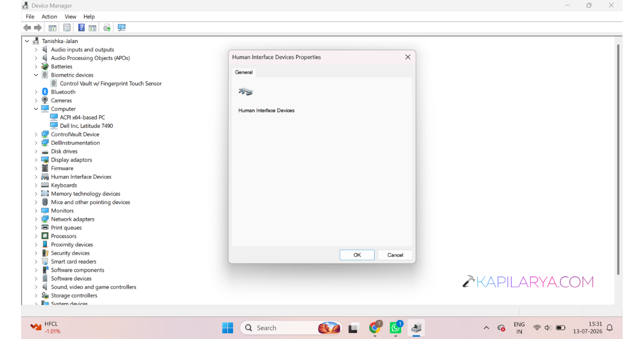Click the taskbar Search box

click(x=291, y=328)
